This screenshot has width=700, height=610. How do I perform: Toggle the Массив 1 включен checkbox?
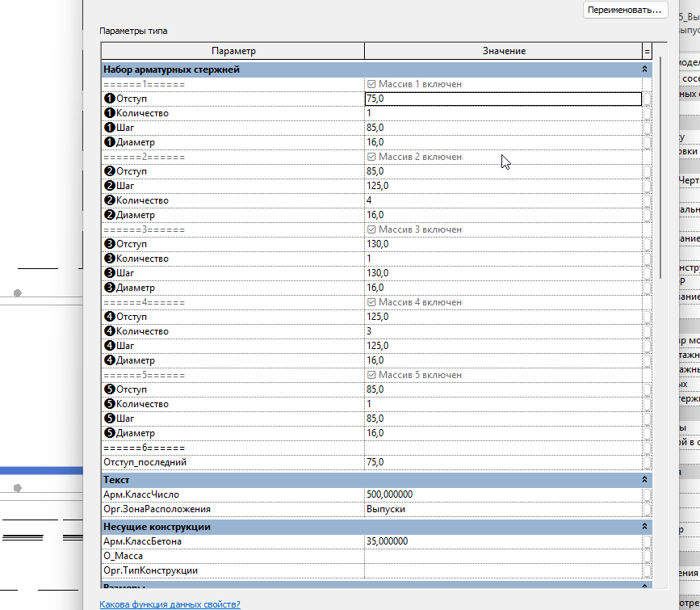(x=371, y=84)
